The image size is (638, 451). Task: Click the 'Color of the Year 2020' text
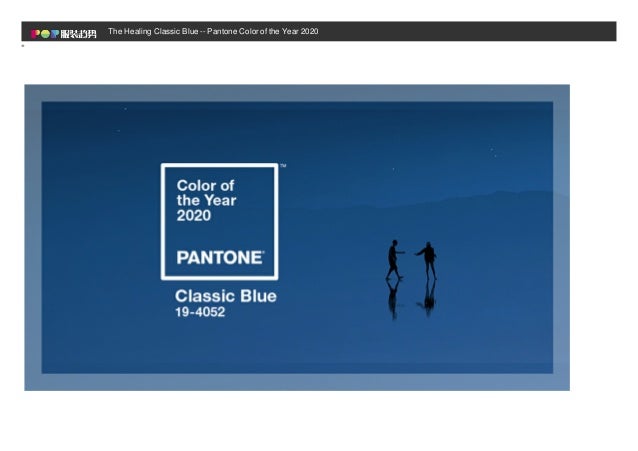coord(206,200)
